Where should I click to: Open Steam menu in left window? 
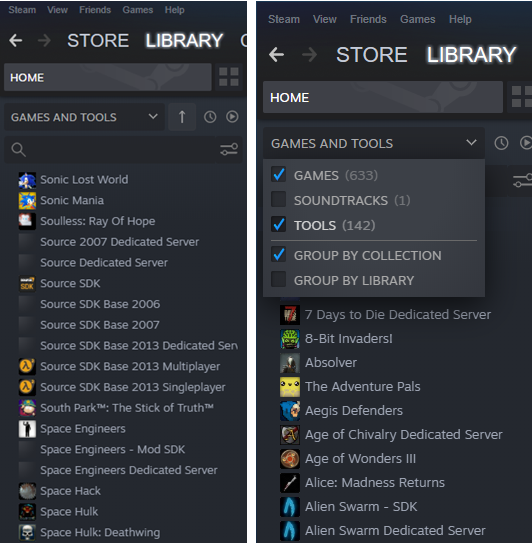click(22, 10)
